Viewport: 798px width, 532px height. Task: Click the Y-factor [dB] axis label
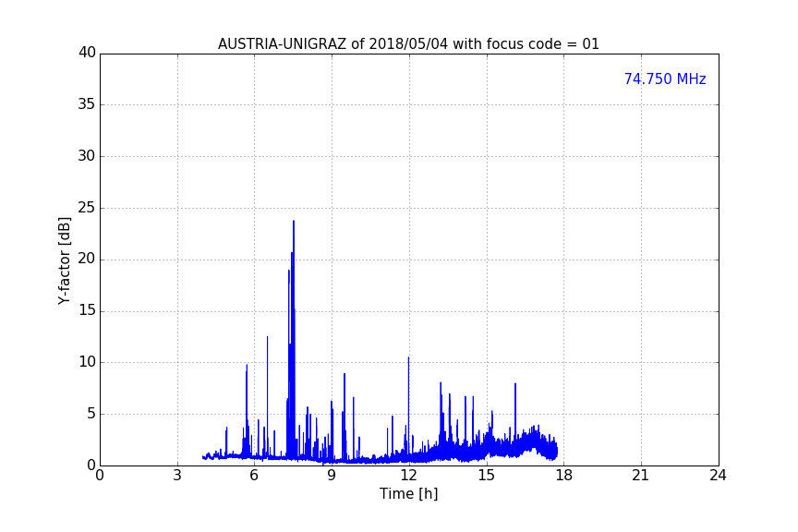tap(64, 260)
